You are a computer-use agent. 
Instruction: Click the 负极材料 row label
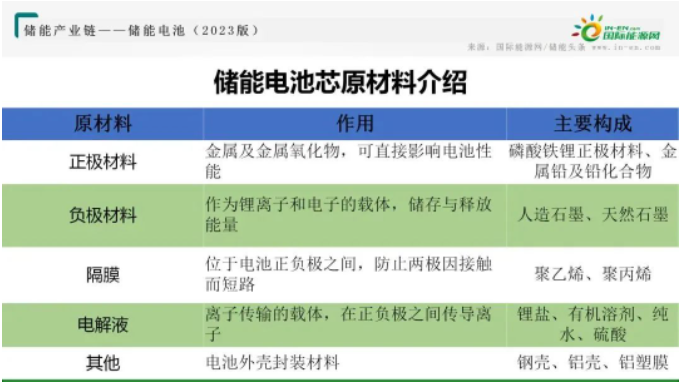pyautogui.click(x=103, y=215)
